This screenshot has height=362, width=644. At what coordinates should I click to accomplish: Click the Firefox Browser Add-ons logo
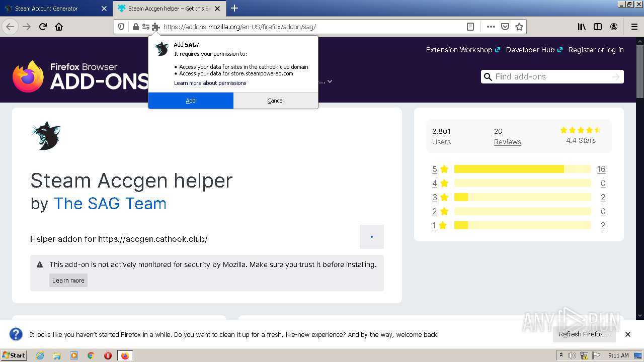(80, 76)
